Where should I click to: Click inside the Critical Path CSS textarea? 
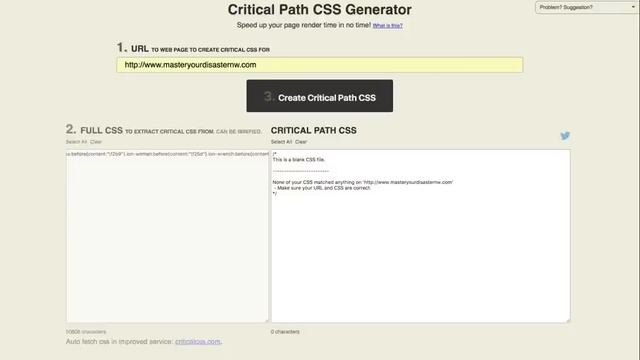(x=420, y=236)
